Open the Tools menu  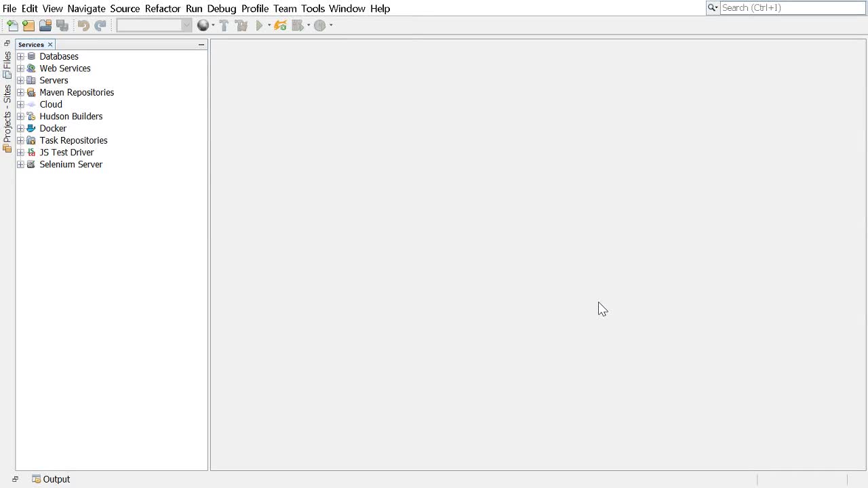(x=313, y=9)
